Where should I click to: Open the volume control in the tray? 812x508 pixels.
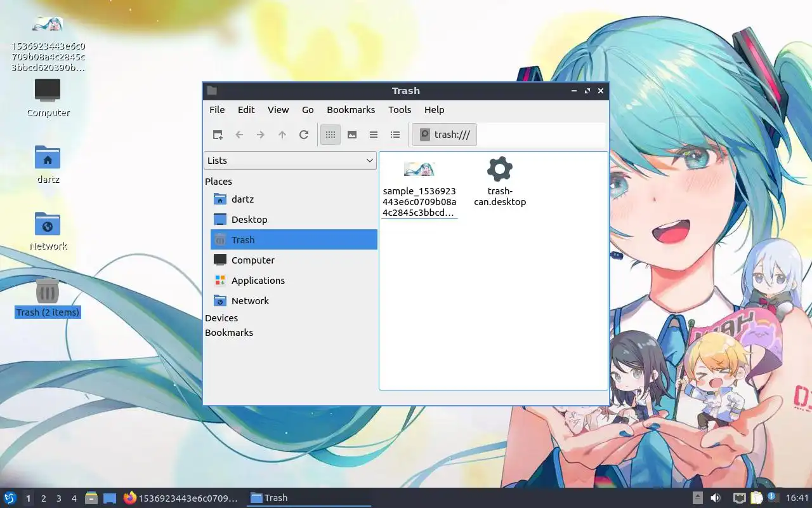click(x=716, y=498)
